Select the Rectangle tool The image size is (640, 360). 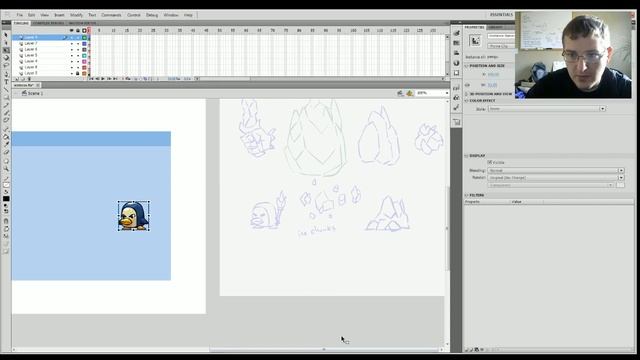point(6,97)
